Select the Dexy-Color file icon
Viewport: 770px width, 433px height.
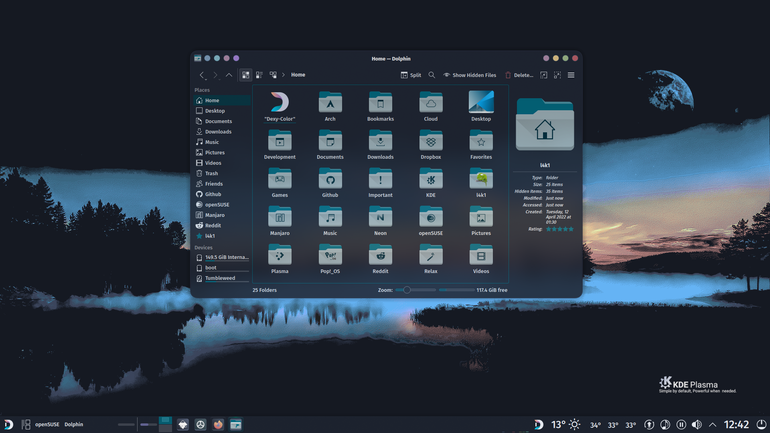280,102
